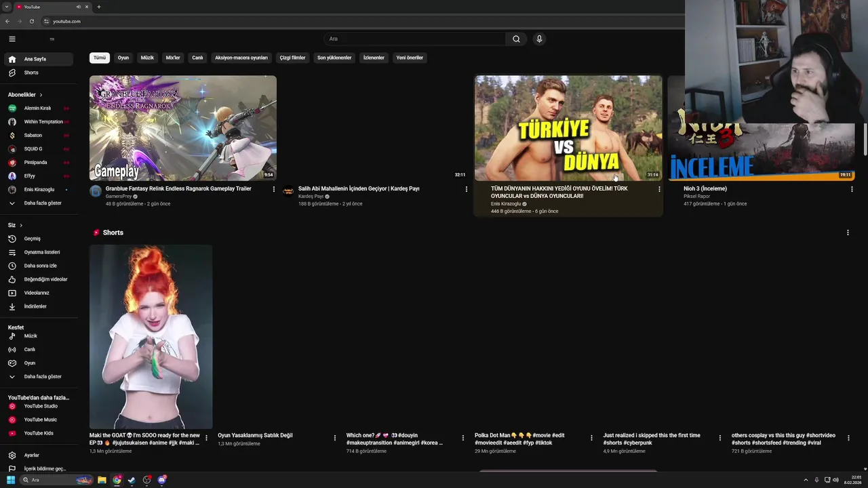Show hidden system tray icons
Image resolution: width=868 pixels, height=488 pixels.
[x=806, y=480]
